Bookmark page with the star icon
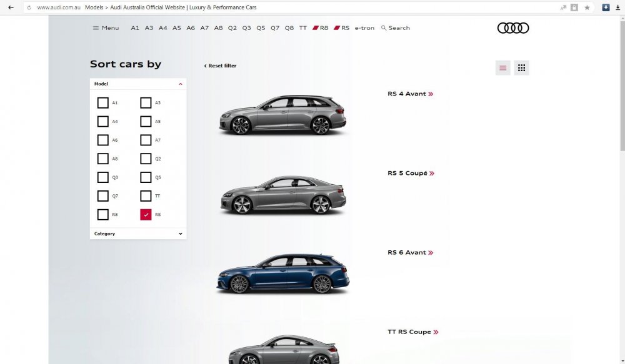Screen dimensions: 625x364 tap(587, 7)
